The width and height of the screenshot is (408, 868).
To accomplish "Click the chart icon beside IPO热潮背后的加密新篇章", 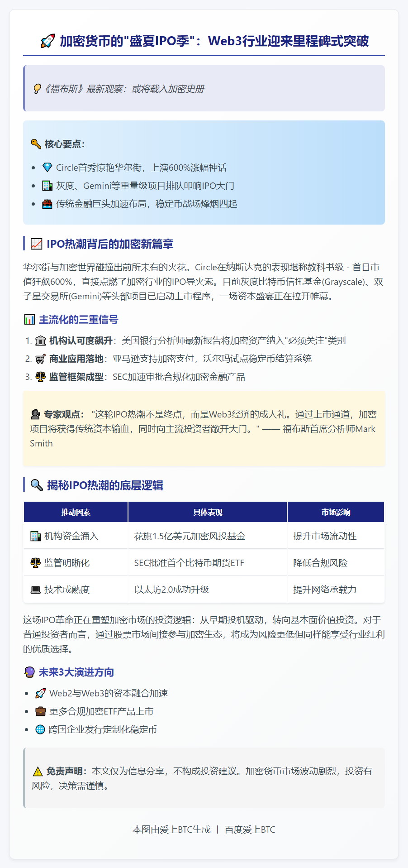I will coord(36,244).
